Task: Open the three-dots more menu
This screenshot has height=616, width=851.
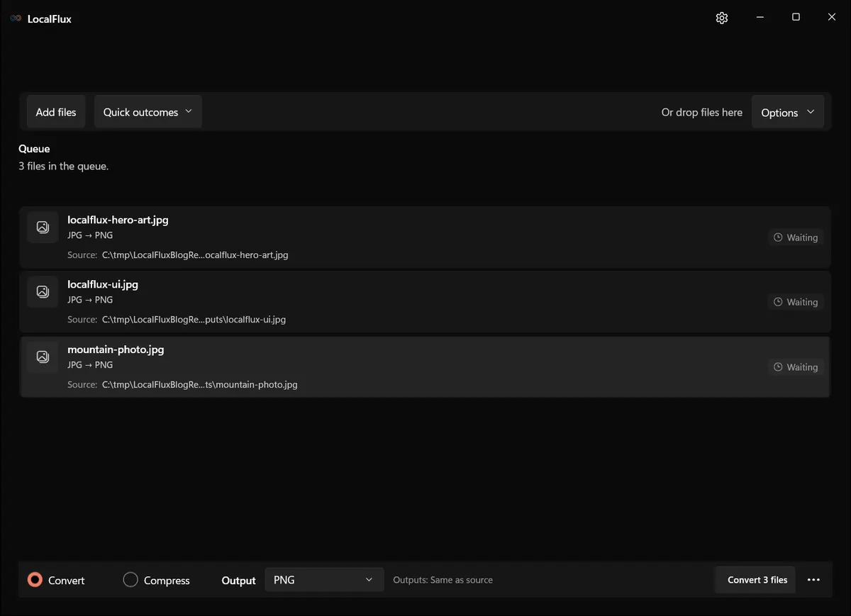Action: click(x=813, y=580)
